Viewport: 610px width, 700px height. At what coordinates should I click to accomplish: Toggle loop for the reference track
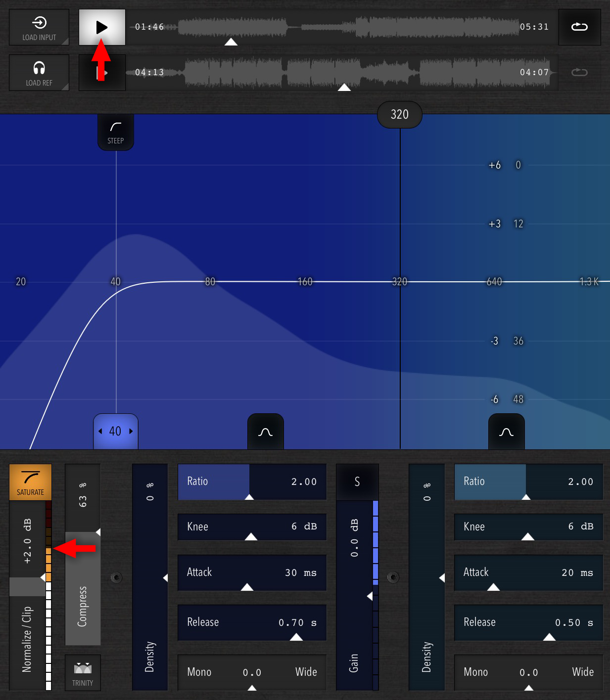579,73
